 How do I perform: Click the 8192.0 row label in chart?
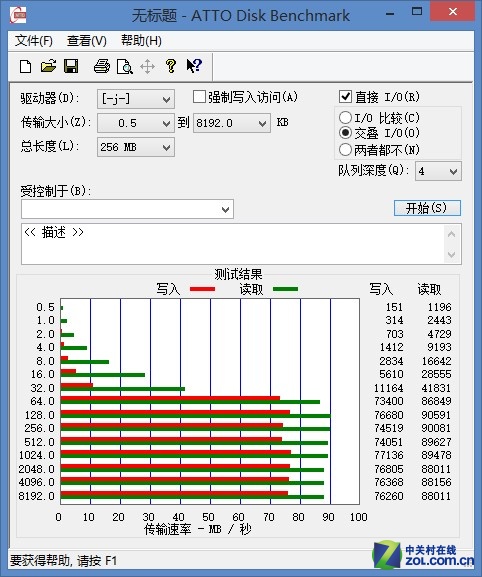coord(36,496)
